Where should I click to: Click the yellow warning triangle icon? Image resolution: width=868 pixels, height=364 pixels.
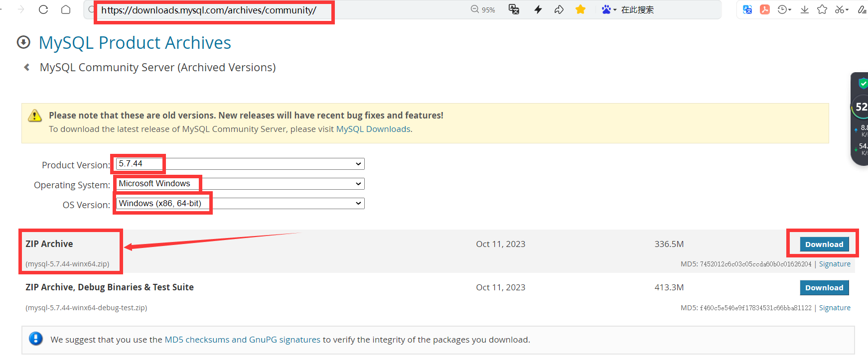click(x=35, y=116)
